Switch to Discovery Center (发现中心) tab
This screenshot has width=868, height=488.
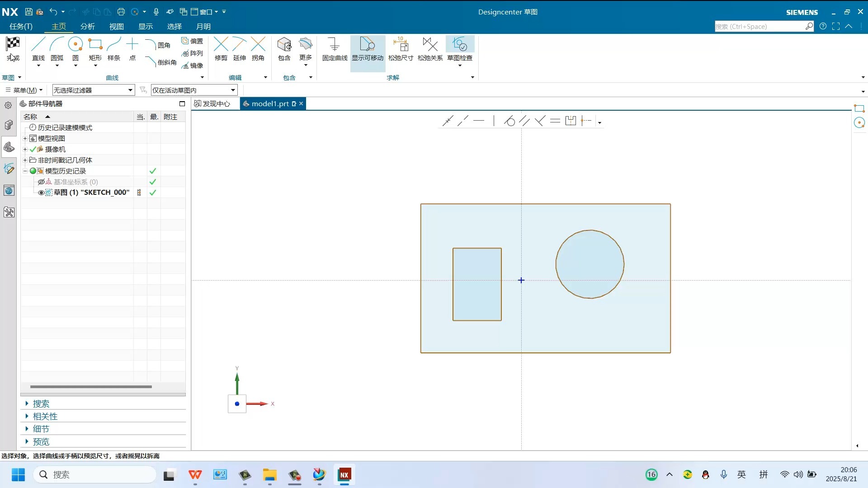[212, 104]
